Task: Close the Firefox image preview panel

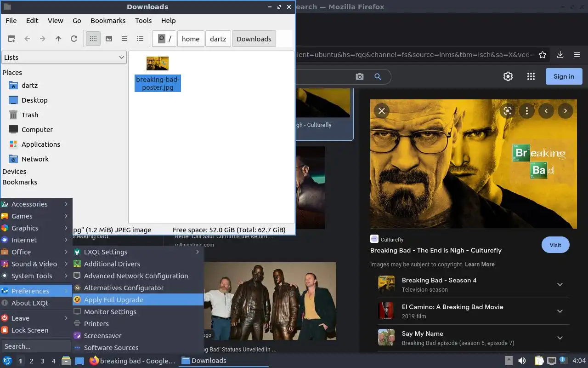Action: (382, 111)
